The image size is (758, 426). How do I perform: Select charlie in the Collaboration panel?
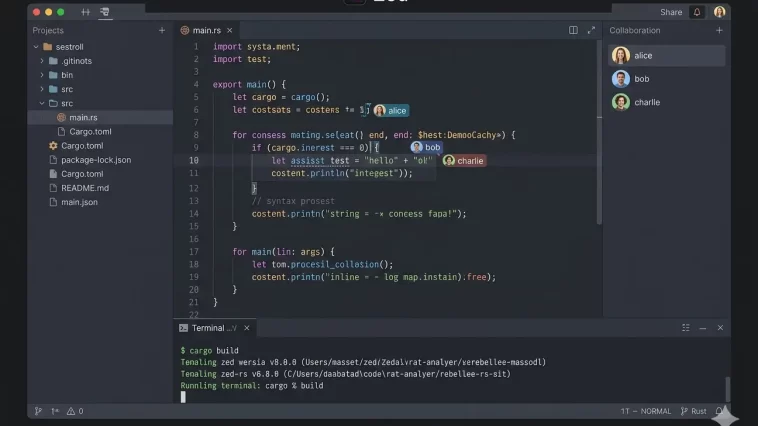667,102
